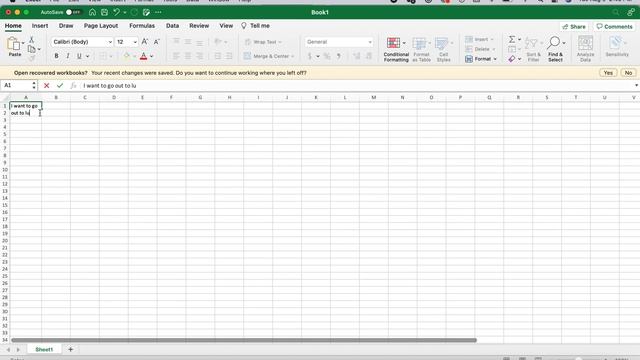Click Wrap Text button
Screen dimensions: 640x360
(263, 42)
